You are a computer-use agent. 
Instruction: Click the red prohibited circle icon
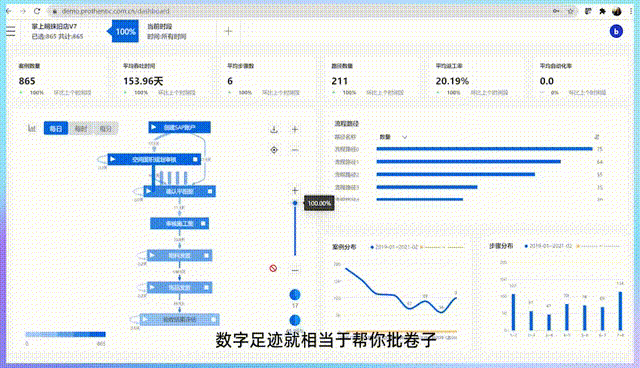[273, 268]
